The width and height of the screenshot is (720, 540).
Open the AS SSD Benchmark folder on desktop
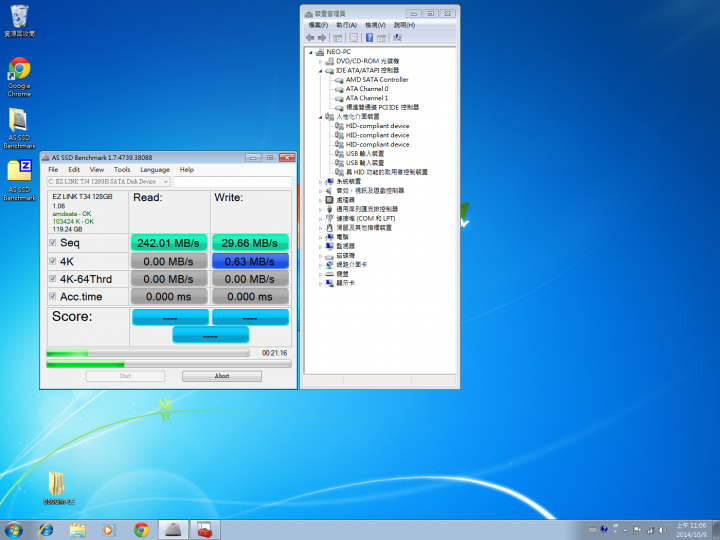19,129
